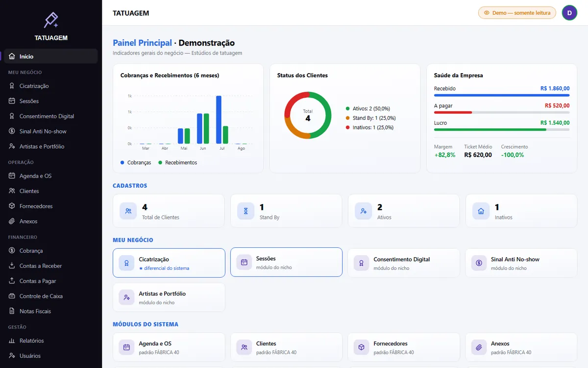Click the Consentimento Digital sidebar icon
588x368 pixels.
point(12,116)
